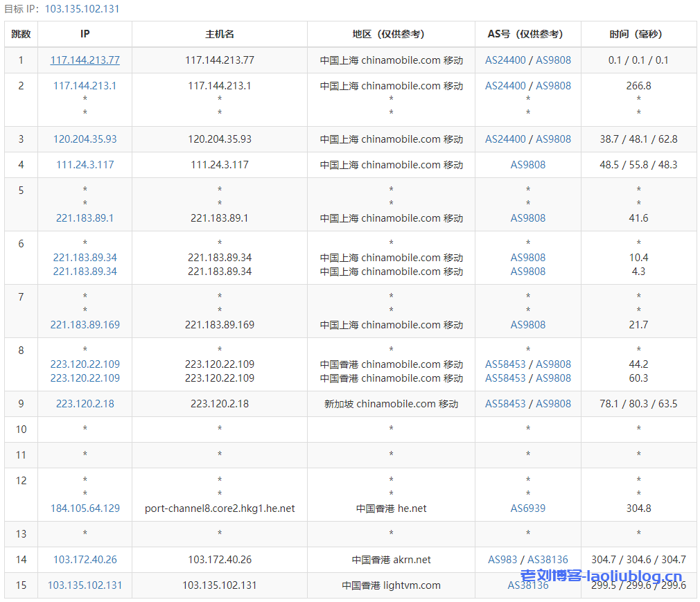Click AS38136 in the hop 14 row

click(548, 560)
